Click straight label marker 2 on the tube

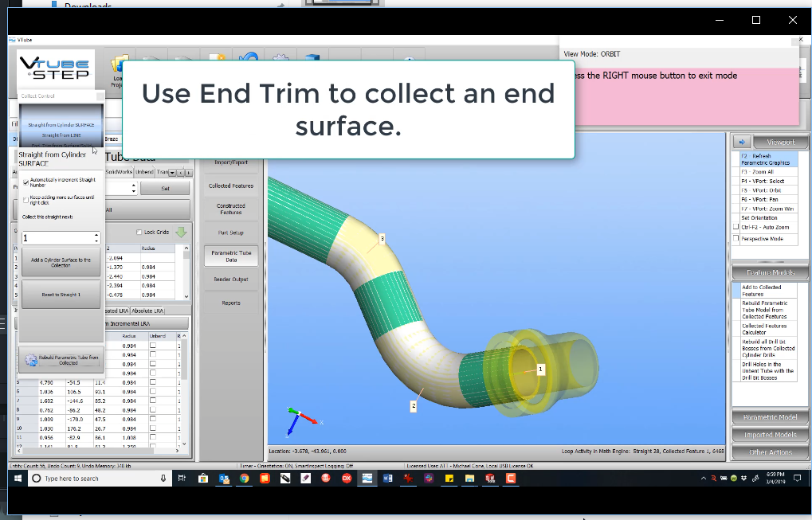click(414, 406)
